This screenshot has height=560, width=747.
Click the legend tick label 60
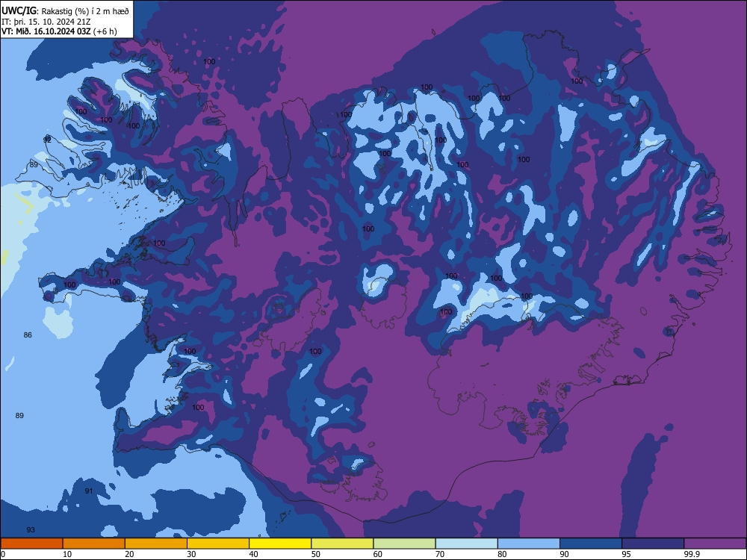click(x=378, y=554)
